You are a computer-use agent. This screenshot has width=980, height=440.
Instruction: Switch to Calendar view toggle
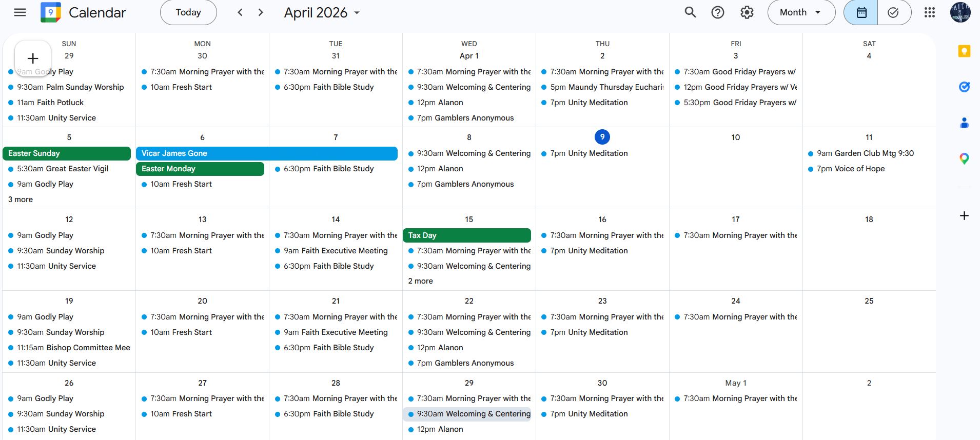pos(861,12)
